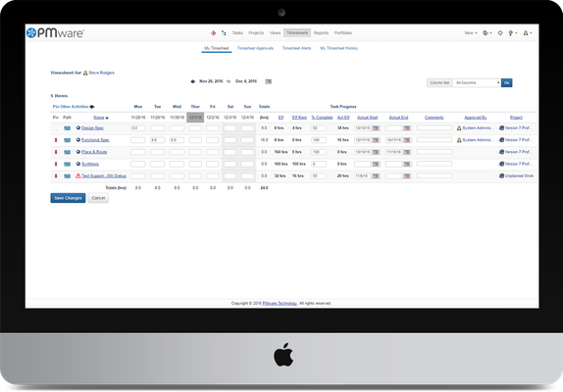Sort by % Complete column header
This screenshot has height=392, width=563.
pyautogui.click(x=322, y=118)
